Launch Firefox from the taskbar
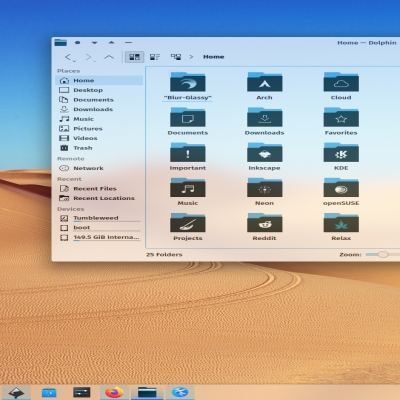Image resolution: width=400 pixels, height=400 pixels. pos(114,392)
